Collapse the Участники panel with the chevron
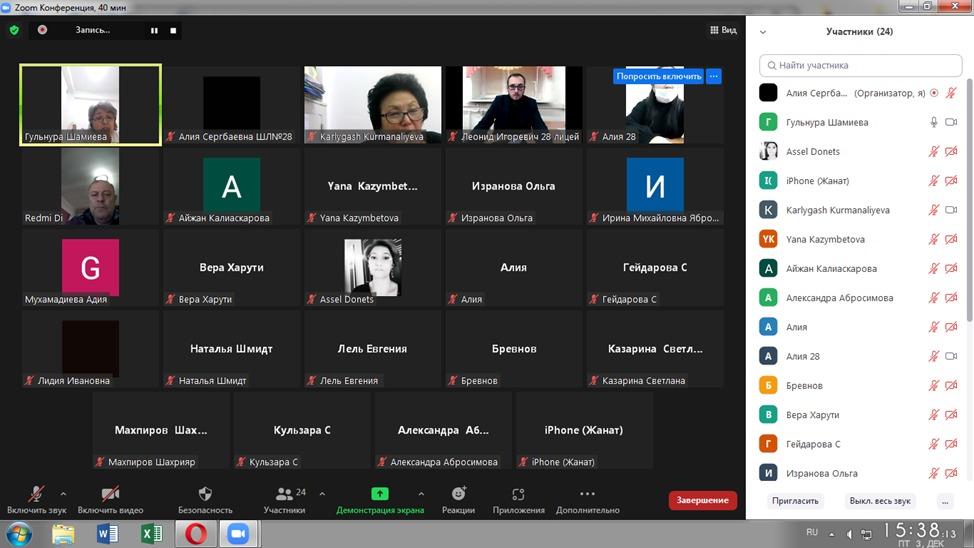 click(764, 32)
